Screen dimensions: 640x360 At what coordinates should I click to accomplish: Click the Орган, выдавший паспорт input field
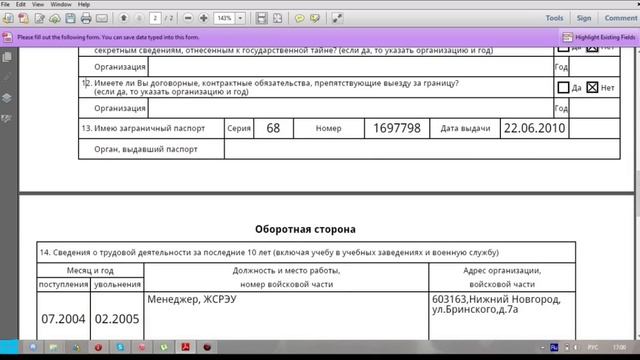click(422, 149)
